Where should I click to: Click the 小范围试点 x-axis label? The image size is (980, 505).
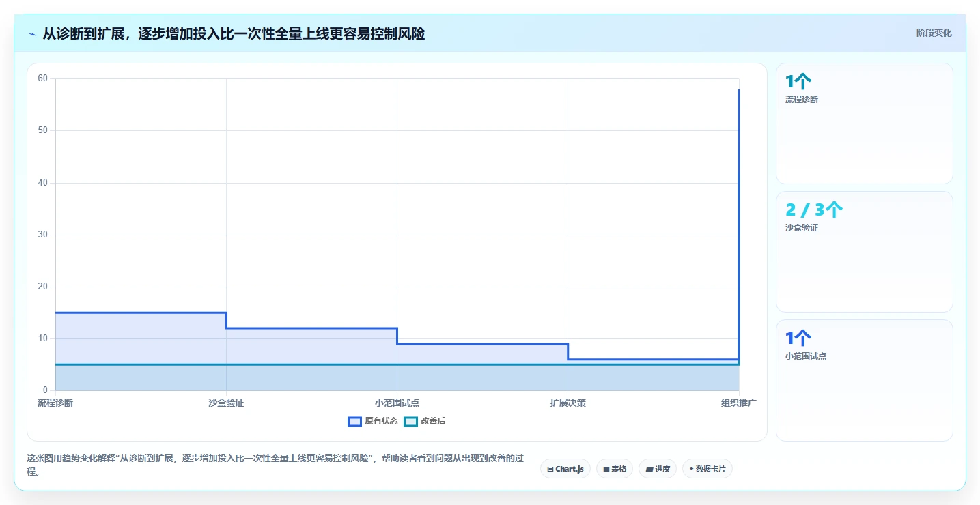(x=397, y=403)
